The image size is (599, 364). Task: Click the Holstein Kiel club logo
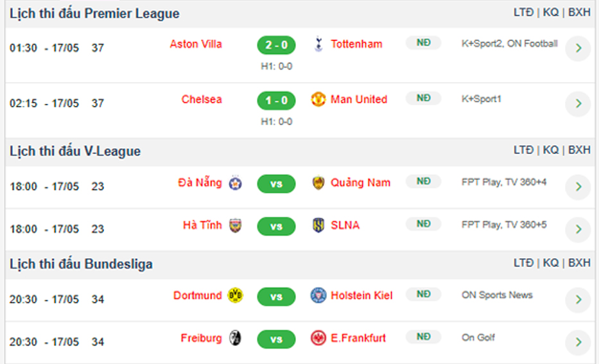tap(318, 296)
